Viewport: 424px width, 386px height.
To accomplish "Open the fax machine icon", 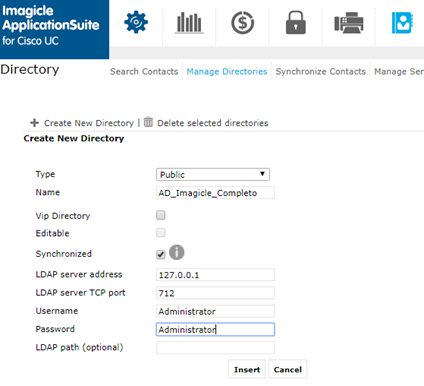I will [349, 23].
